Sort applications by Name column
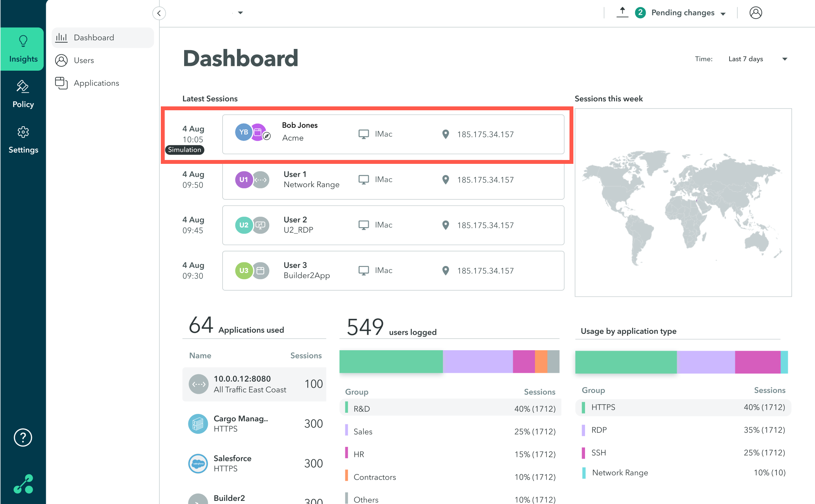The height and width of the screenshot is (504, 815). [200, 356]
